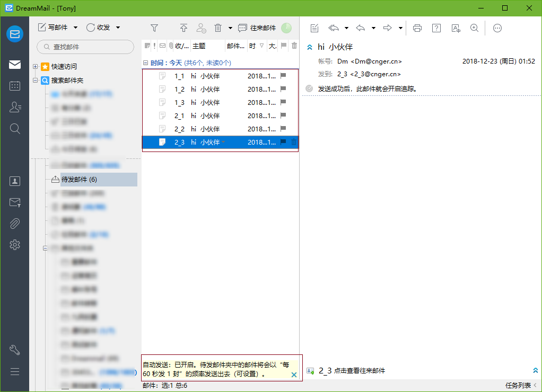Collapse the message header chevron beside hi 小伙伴
542x392 pixels.
(310, 47)
